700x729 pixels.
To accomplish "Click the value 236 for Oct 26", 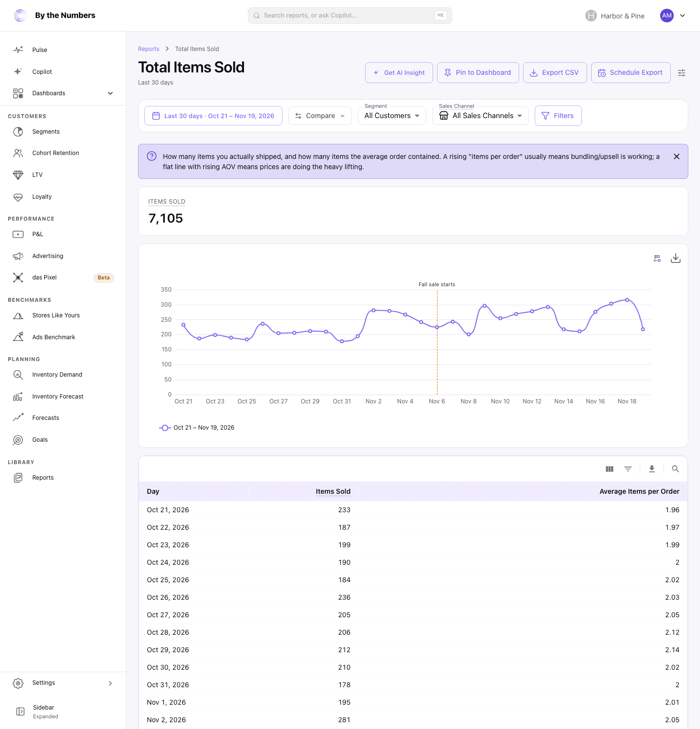I will click(344, 597).
